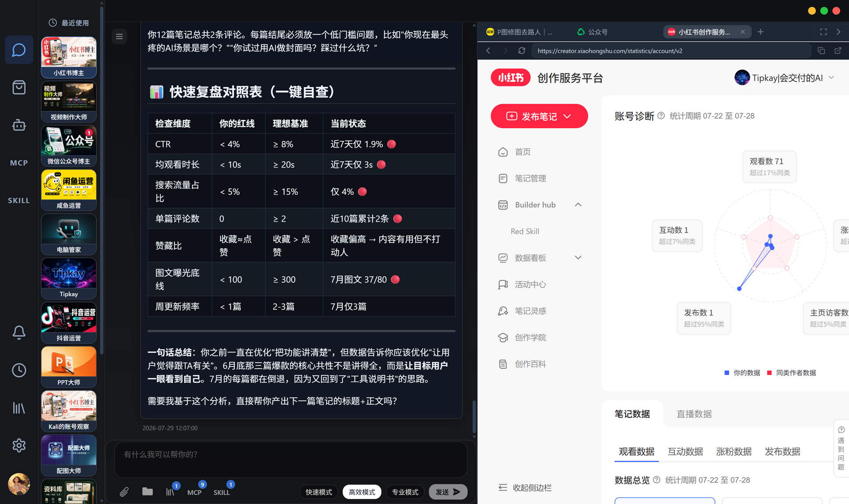Click the browser panel collapse right chevron
The height and width of the screenshot is (504, 849).
click(838, 32)
